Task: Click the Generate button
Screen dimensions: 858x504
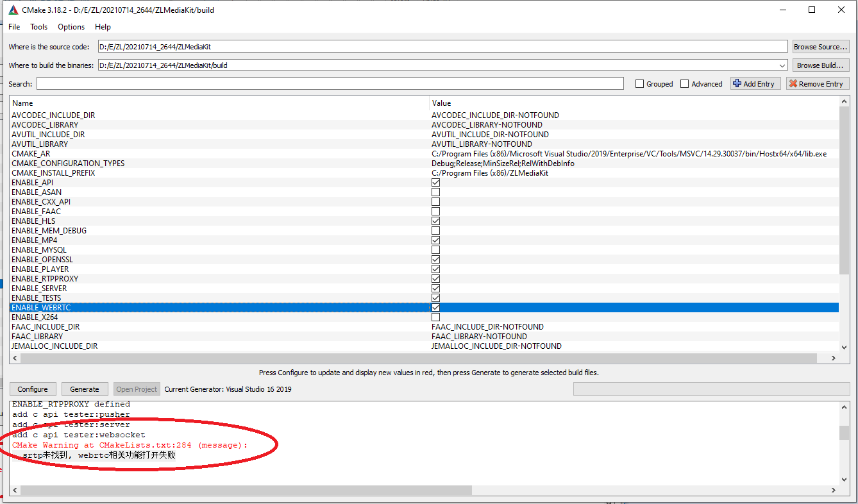Action: 85,389
